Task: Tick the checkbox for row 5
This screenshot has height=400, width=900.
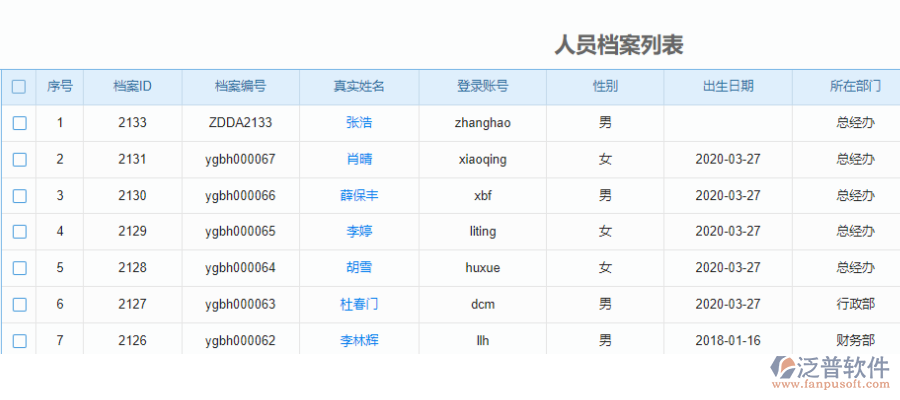Action: point(19,268)
